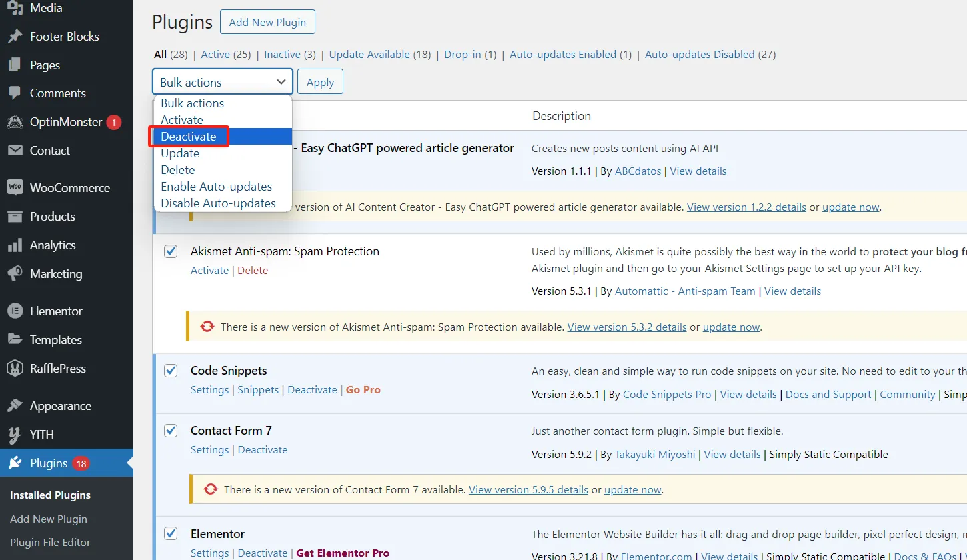Click Activate link under Akismet
The width and height of the screenshot is (967, 560).
point(209,271)
